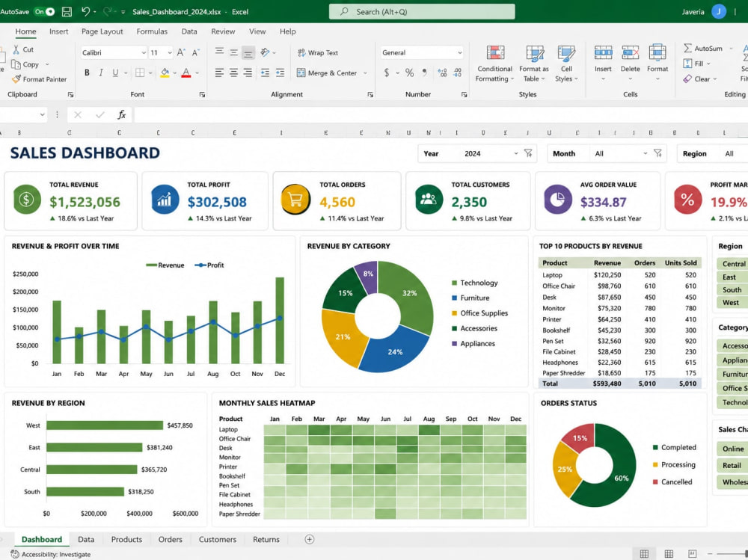The width and height of the screenshot is (748, 560).
Task: Select Online sales channel slicer button
Action: tap(733, 449)
